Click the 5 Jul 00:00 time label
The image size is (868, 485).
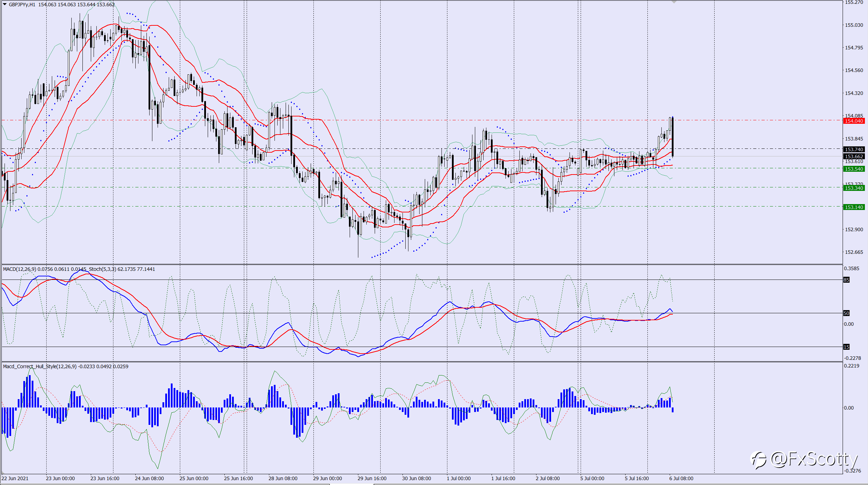tap(592, 478)
